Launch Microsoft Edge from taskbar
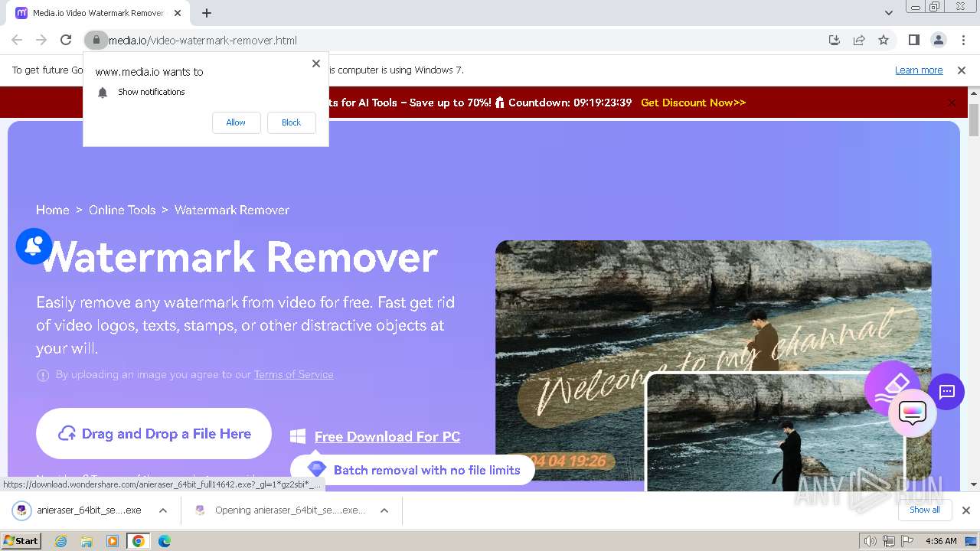The image size is (980, 551). (164, 541)
